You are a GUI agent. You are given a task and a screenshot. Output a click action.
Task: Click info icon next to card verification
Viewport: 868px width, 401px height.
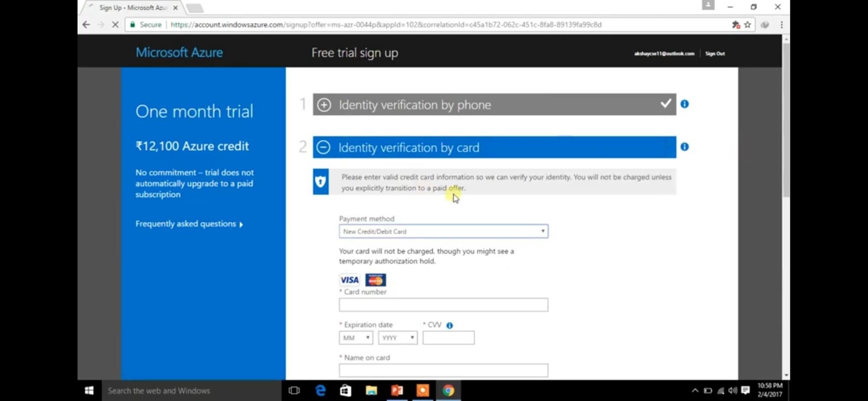(x=685, y=147)
